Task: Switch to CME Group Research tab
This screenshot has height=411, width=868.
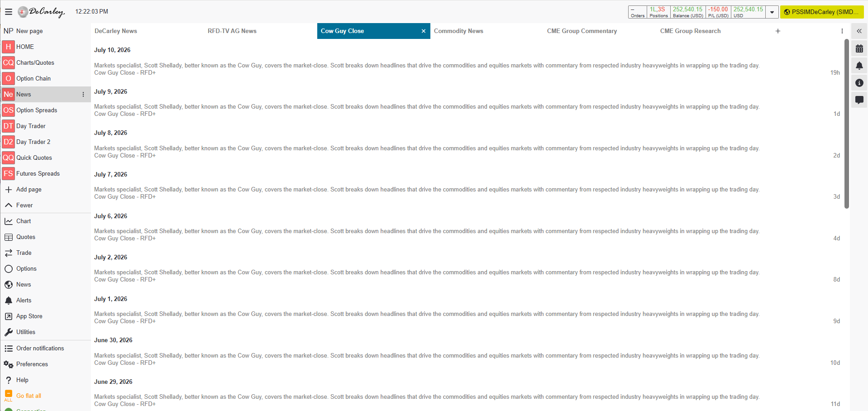Action: click(713, 31)
